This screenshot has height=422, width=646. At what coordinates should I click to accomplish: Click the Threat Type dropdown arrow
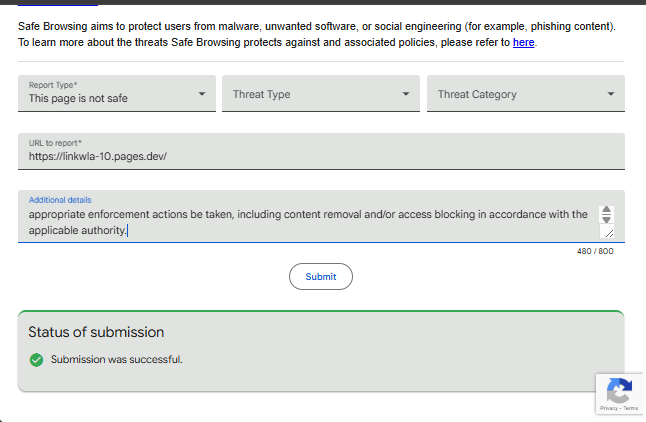coord(405,94)
